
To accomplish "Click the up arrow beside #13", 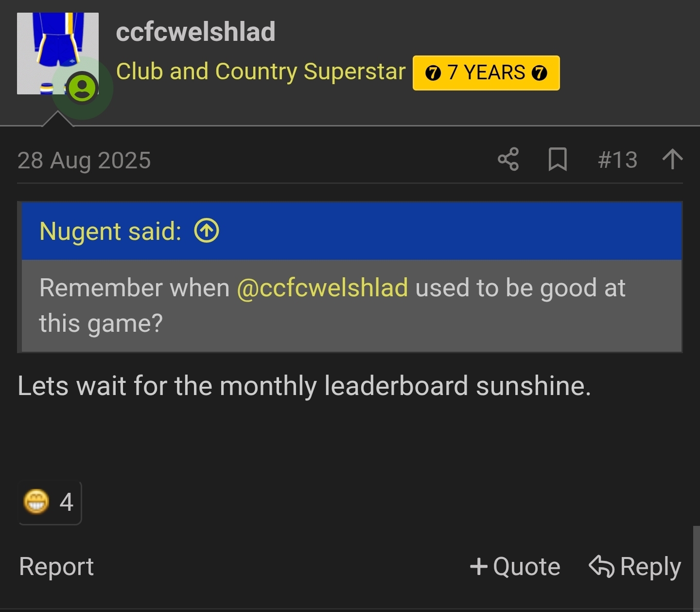I will 673,160.
